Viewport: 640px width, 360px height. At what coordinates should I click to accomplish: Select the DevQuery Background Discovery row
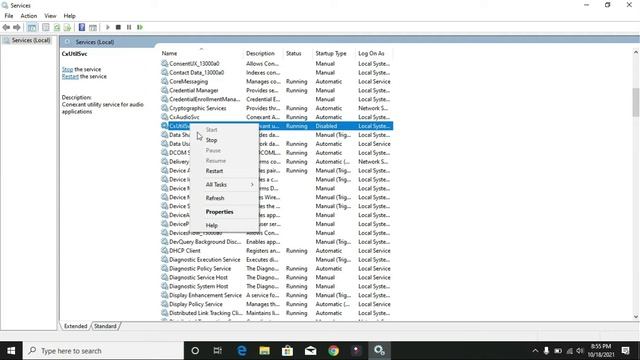point(276,242)
